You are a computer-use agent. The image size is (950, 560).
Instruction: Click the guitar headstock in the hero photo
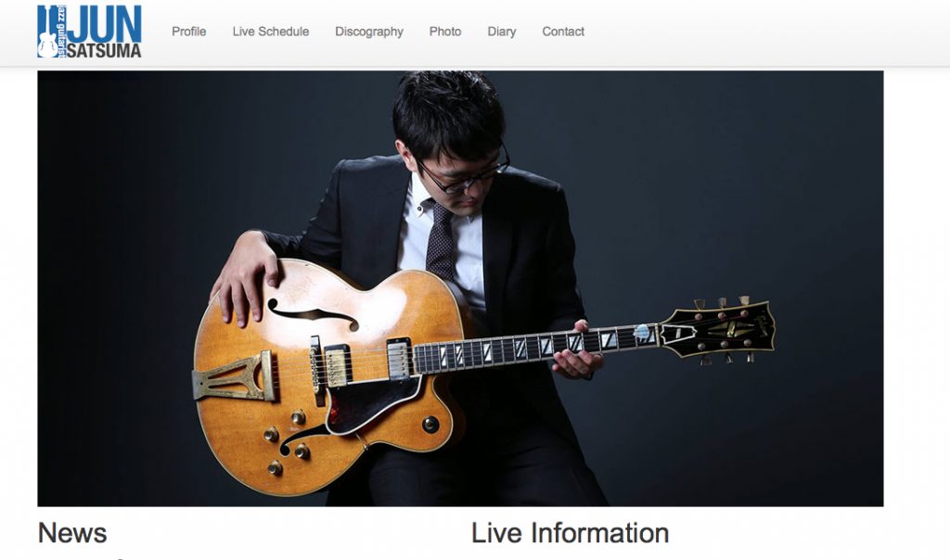click(x=718, y=330)
